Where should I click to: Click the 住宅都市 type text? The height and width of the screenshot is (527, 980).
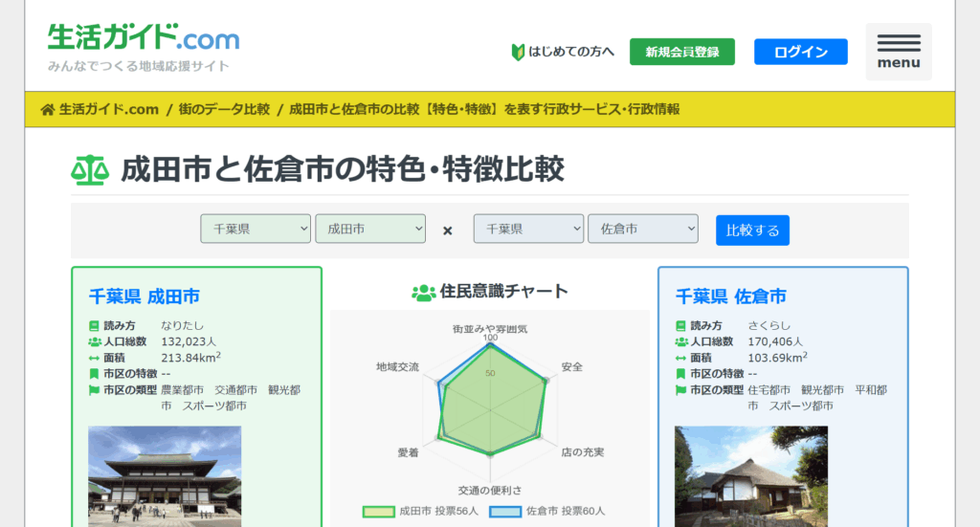pos(769,390)
